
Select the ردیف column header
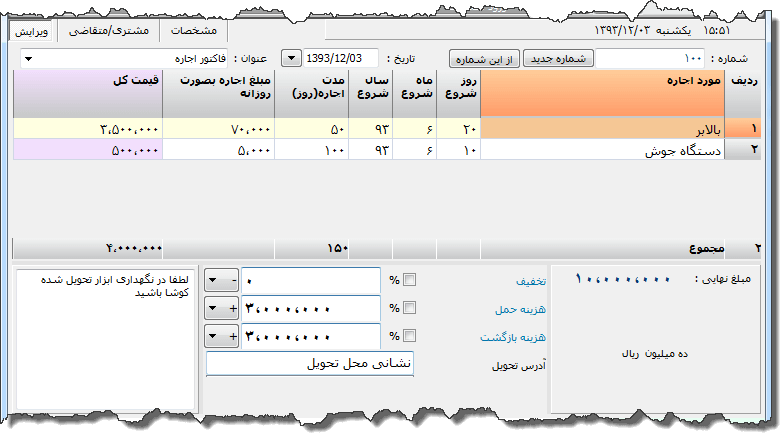743,94
